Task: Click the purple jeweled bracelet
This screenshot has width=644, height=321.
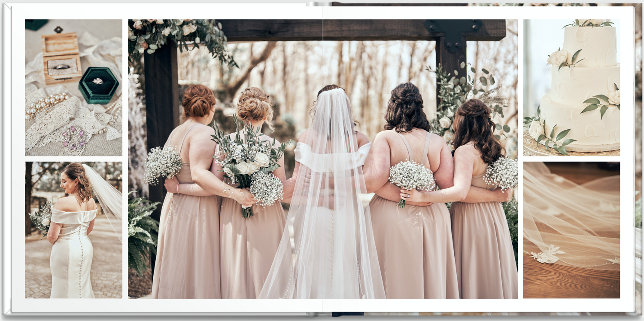Action: [74, 138]
